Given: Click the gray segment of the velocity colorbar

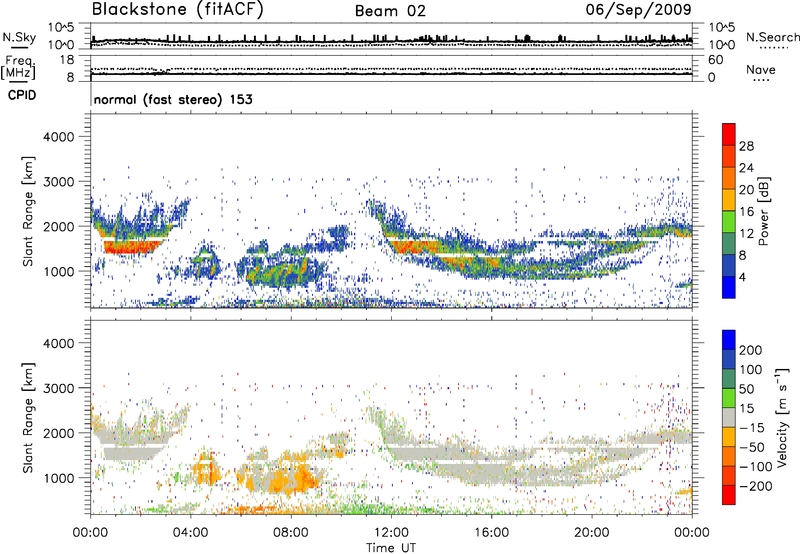Looking at the screenshot, I should (x=729, y=418).
